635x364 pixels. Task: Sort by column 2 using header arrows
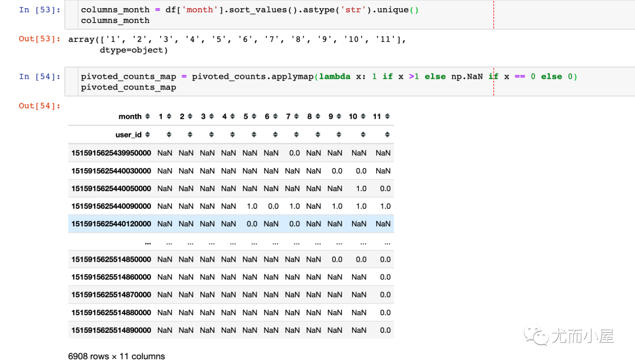pyautogui.click(x=190, y=116)
